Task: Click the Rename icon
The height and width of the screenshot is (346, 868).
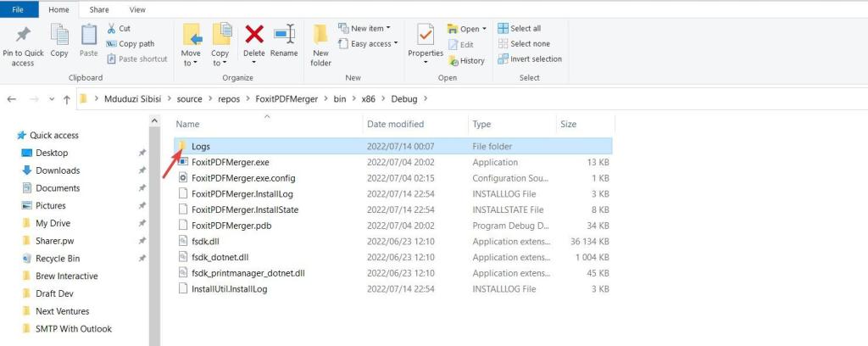Action: pyautogui.click(x=285, y=34)
